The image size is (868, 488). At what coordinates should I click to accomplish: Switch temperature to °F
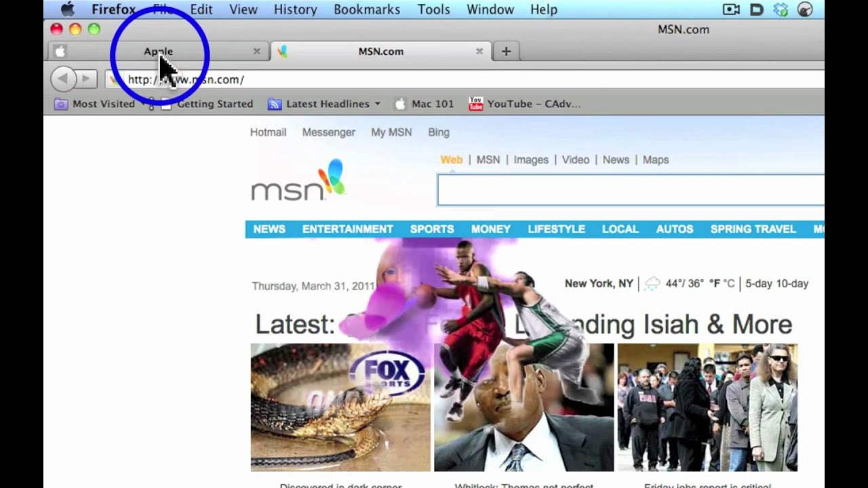715,283
